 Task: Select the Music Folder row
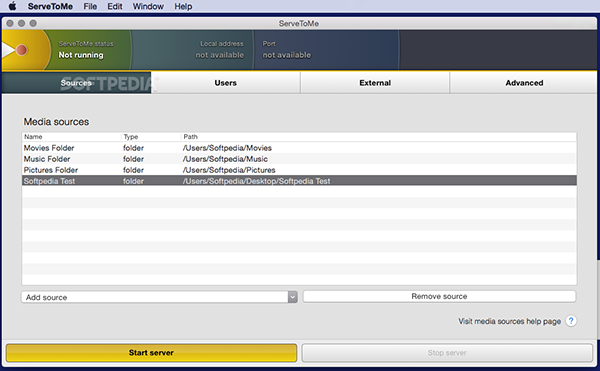pyautogui.click(x=299, y=159)
